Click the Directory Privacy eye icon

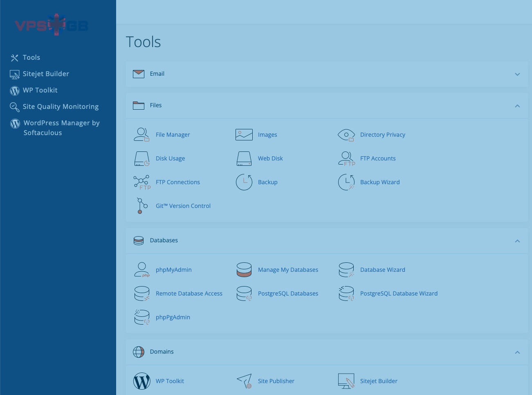346,135
